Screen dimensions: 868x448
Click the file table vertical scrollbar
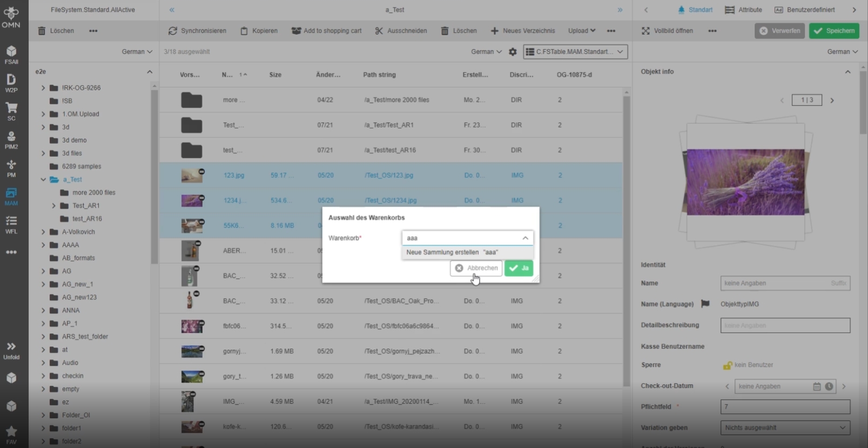tap(627, 238)
